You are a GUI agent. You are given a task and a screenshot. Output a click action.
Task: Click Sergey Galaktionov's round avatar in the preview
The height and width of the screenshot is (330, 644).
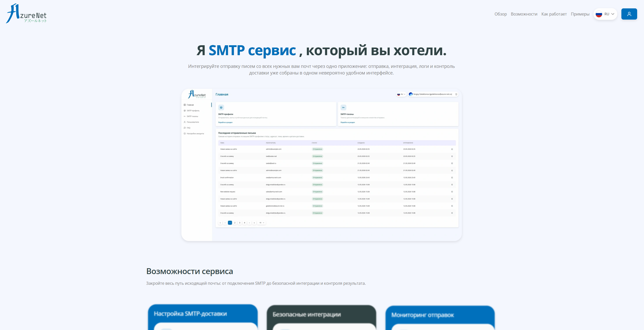click(411, 94)
